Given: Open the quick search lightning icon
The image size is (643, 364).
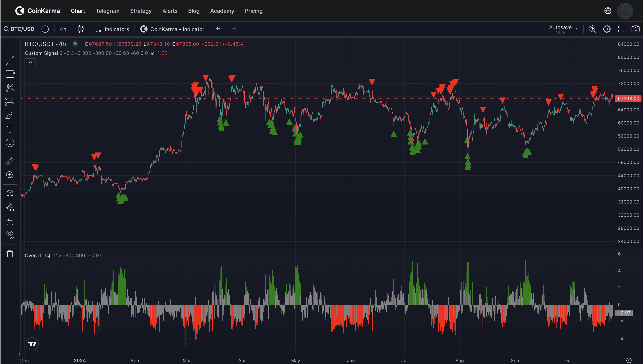Looking at the screenshot, I should coord(592,29).
